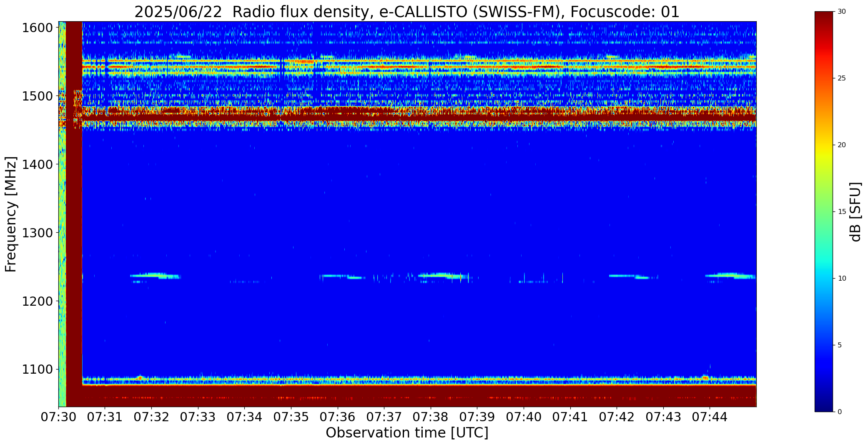Screen dimensions: 868x445
Task: Click the 07:30 time tick label
Action: click(x=58, y=417)
